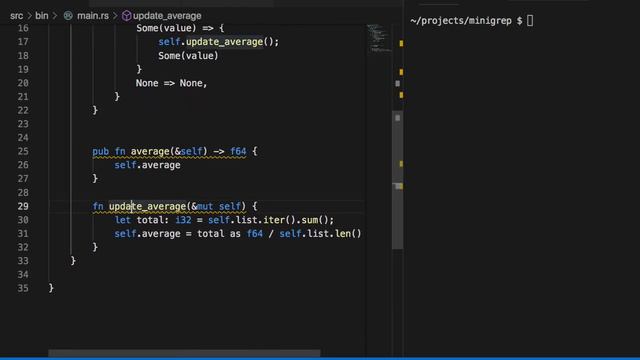The width and height of the screenshot is (640, 360).
Task: Expand the chevron after src breadcrumb
Action: point(29,16)
